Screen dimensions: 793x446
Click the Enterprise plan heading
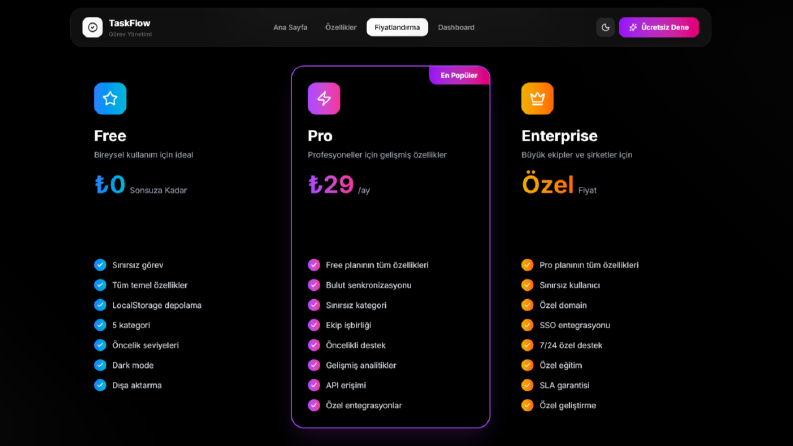(x=559, y=136)
